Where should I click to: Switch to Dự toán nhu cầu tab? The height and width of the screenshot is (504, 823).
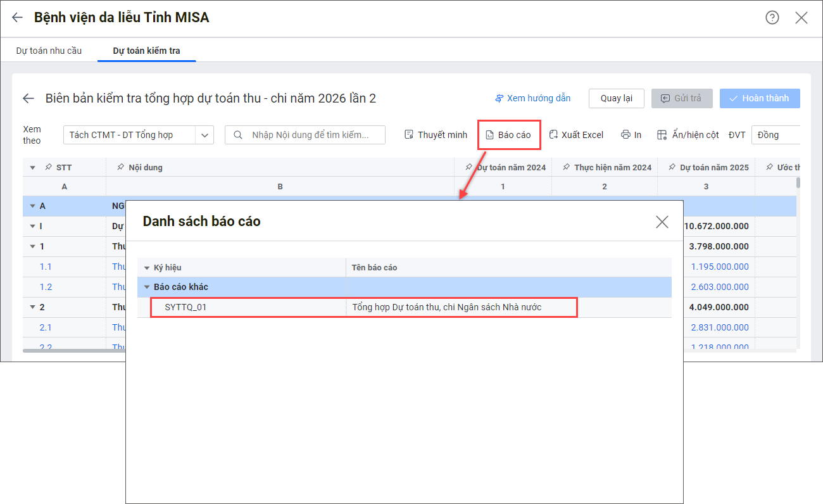pos(49,51)
